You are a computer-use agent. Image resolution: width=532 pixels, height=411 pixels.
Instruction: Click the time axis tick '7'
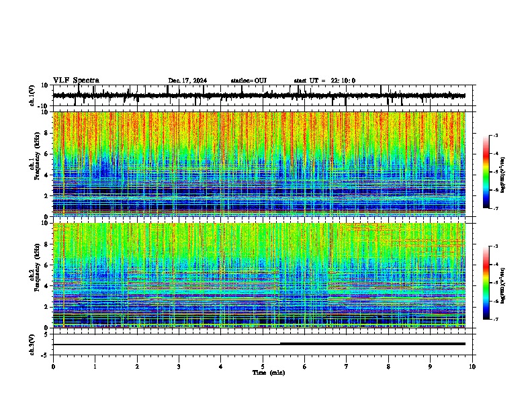(x=347, y=367)
